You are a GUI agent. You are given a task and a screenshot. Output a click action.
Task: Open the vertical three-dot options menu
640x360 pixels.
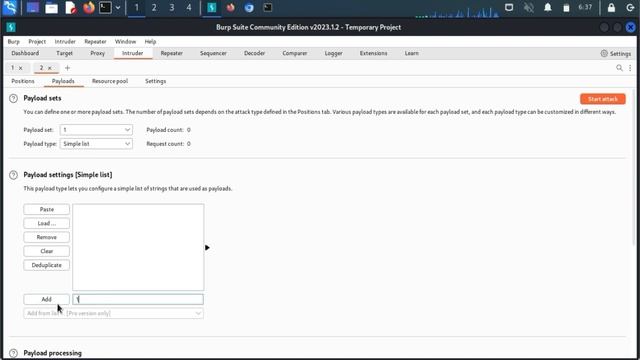630,68
